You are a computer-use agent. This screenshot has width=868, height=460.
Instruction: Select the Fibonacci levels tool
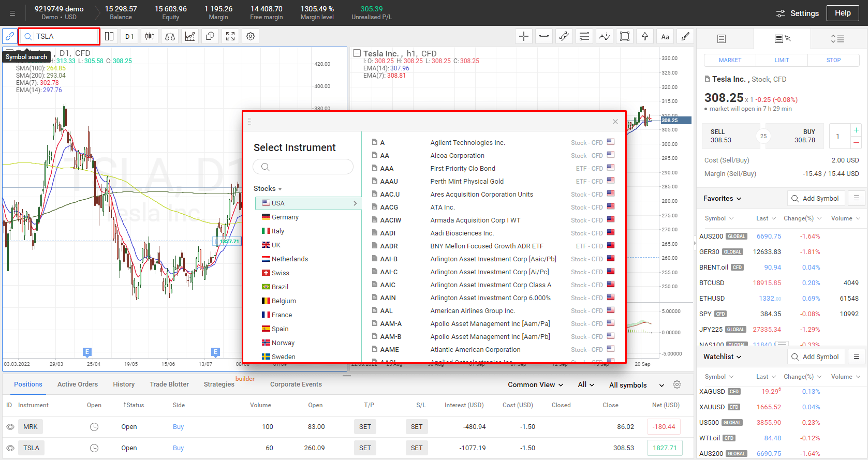[x=584, y=36]
